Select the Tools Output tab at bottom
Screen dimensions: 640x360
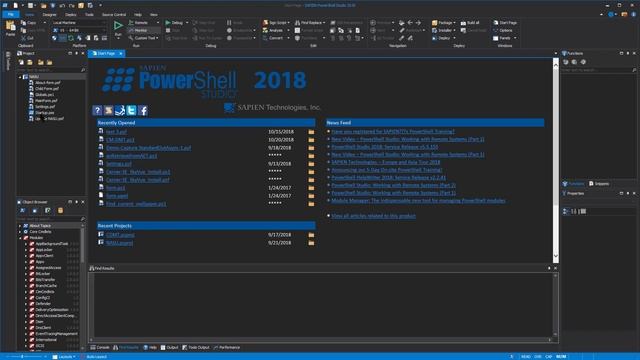[x=196, y=348]
